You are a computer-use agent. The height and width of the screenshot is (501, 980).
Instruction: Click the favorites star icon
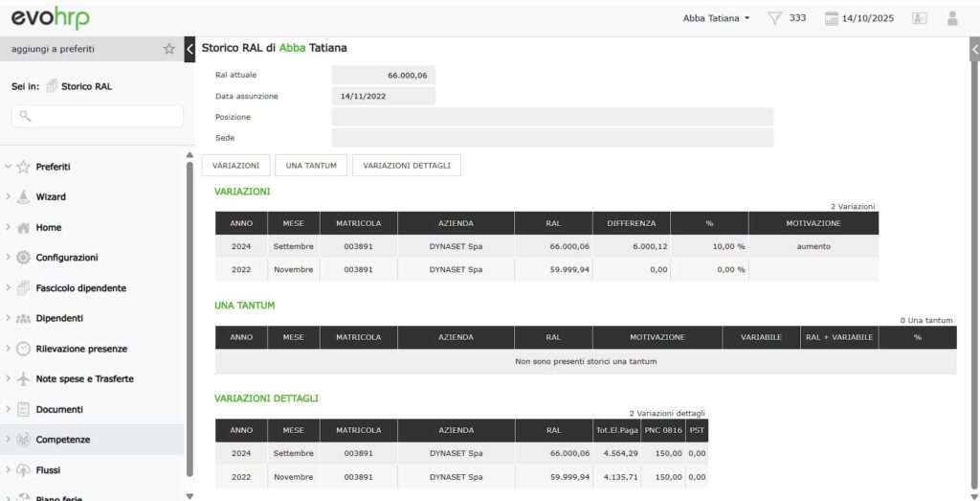tap(169, 49)
